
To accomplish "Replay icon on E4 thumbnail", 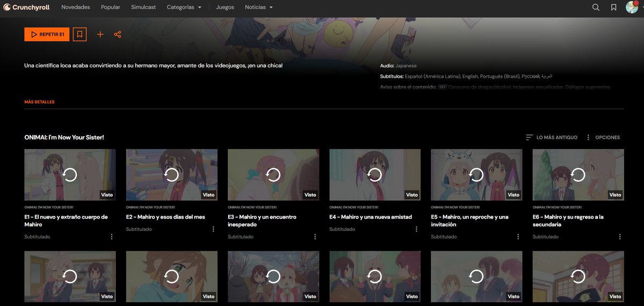I will pos(375,175).
